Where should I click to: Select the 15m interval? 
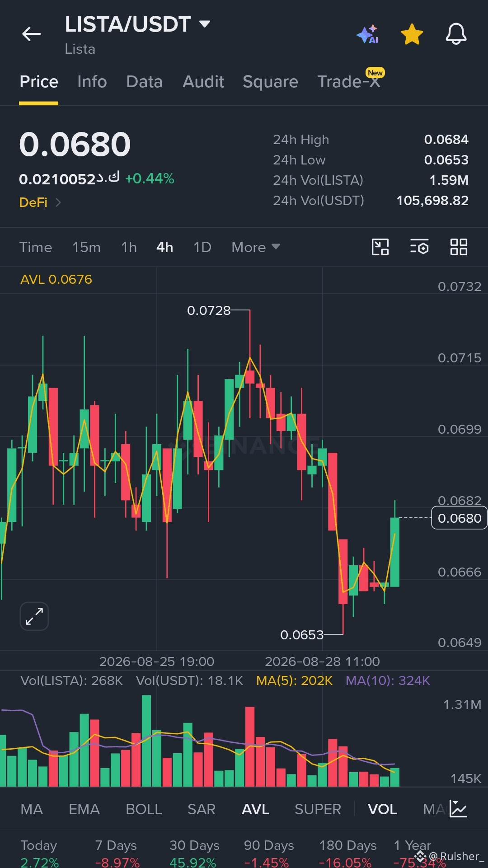pyautogui.click(x=86, y=247)
